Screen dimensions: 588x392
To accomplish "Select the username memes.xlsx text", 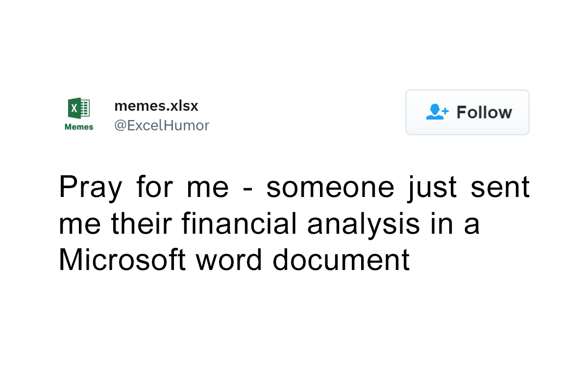I will point(156,105).
